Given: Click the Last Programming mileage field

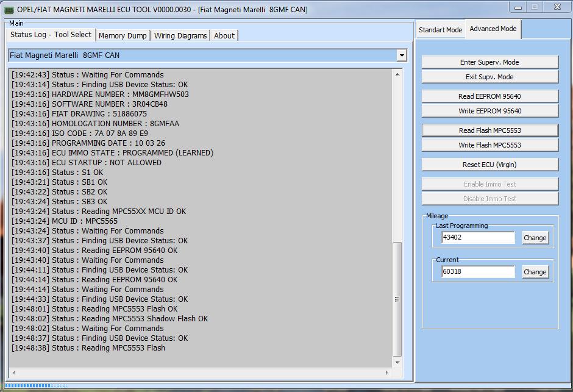Looking at the screenshot, I should (478, 238).
